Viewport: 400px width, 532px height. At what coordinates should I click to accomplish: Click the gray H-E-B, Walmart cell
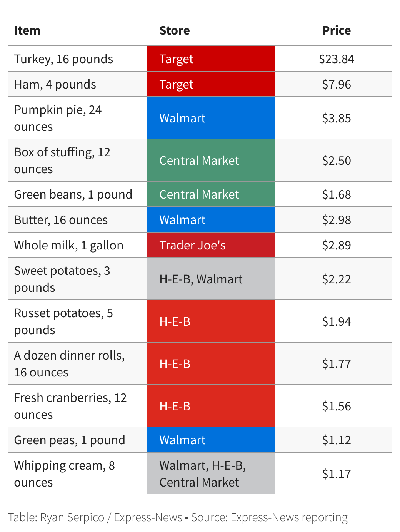[211, 279]
